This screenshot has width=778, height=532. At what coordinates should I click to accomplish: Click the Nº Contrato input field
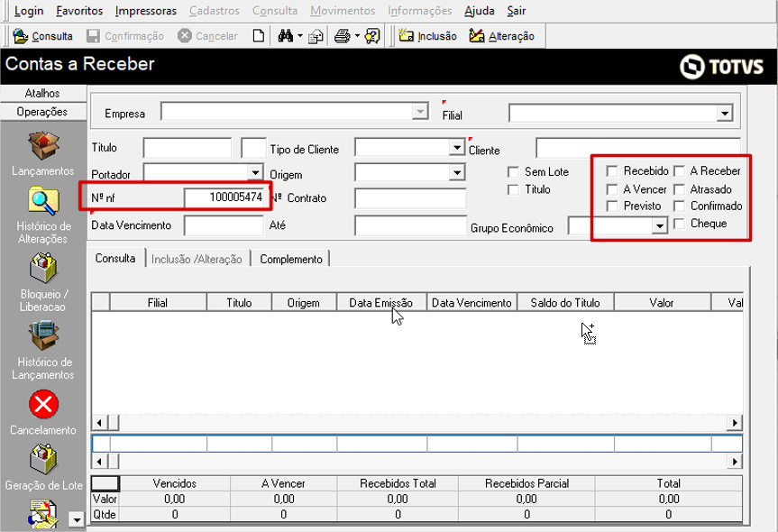point(410,198)
